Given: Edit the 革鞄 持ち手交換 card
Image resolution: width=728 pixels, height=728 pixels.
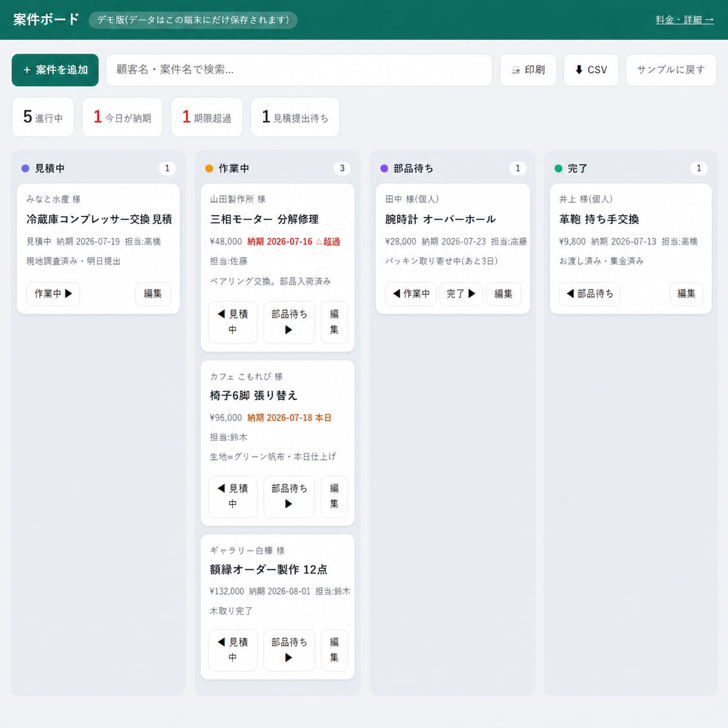Looking at the screenshot, I should 686,294.
